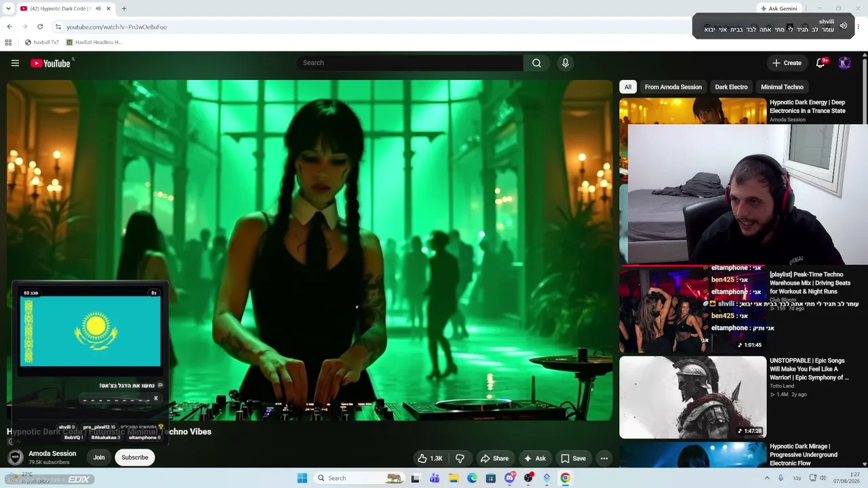Open the Hypnotic Dark Energy video title

808,106
